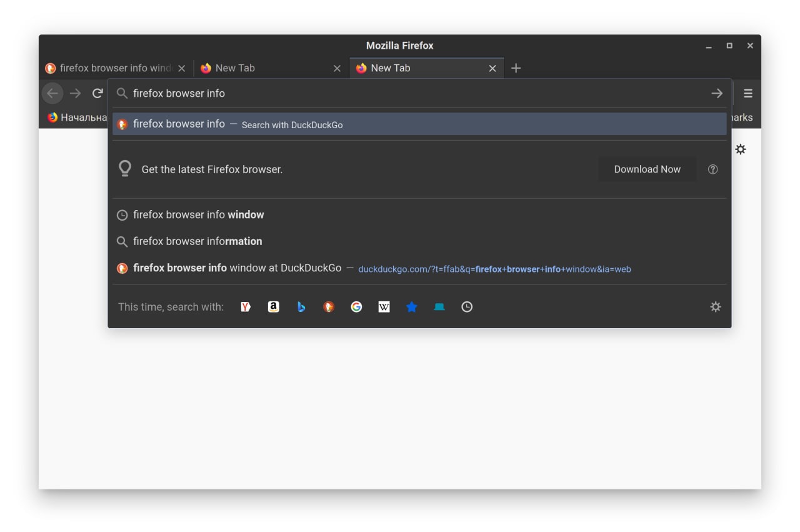The width and height of the screenshot is (800, 532).
Task: Search open tabs using the tabs icon
Action: (439, 307)
